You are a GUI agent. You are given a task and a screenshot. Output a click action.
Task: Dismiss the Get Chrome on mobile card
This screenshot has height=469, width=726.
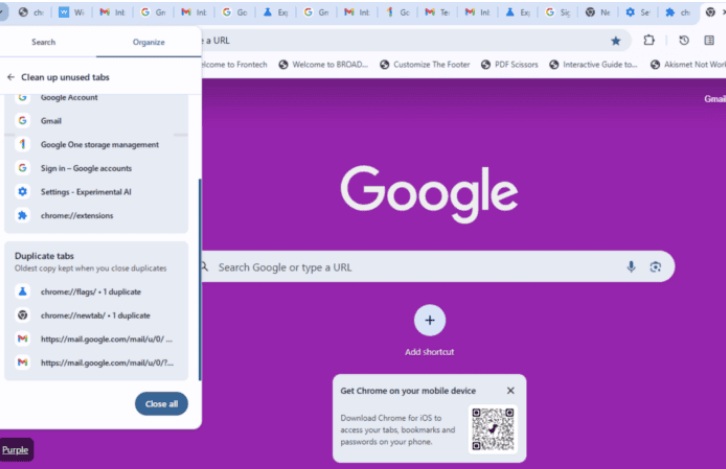(510, 390)
